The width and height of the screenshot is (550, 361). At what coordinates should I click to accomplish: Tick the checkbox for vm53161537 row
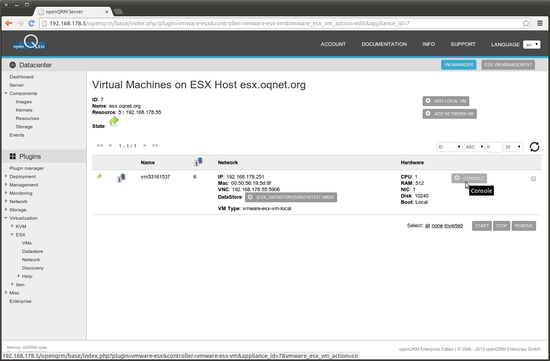point(533,179)
